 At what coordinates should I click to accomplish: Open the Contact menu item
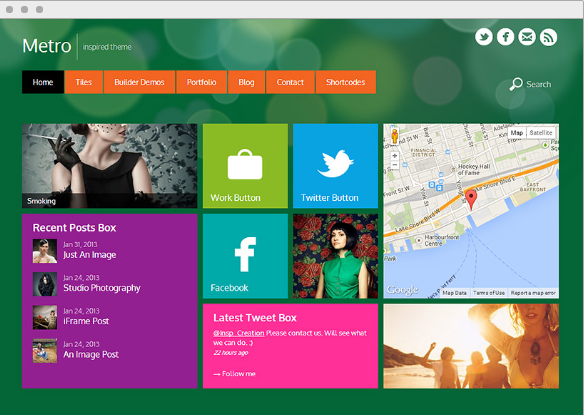(x=290, y=82)
